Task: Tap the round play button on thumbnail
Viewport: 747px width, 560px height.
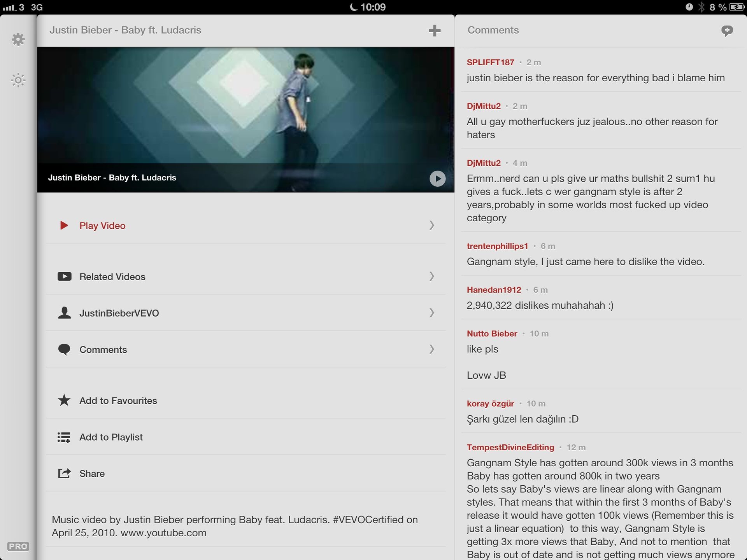Action: (437, 178)
